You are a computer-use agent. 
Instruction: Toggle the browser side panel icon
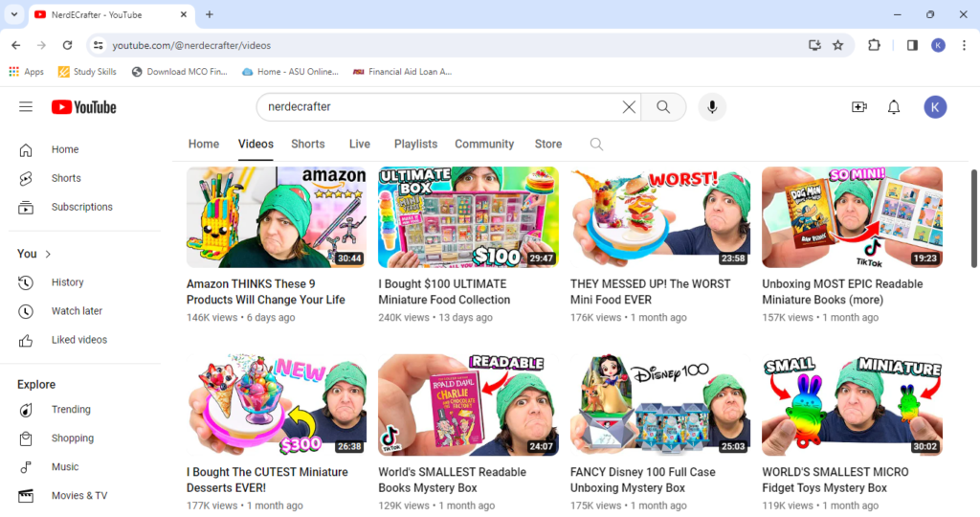(x=912, y=45)
